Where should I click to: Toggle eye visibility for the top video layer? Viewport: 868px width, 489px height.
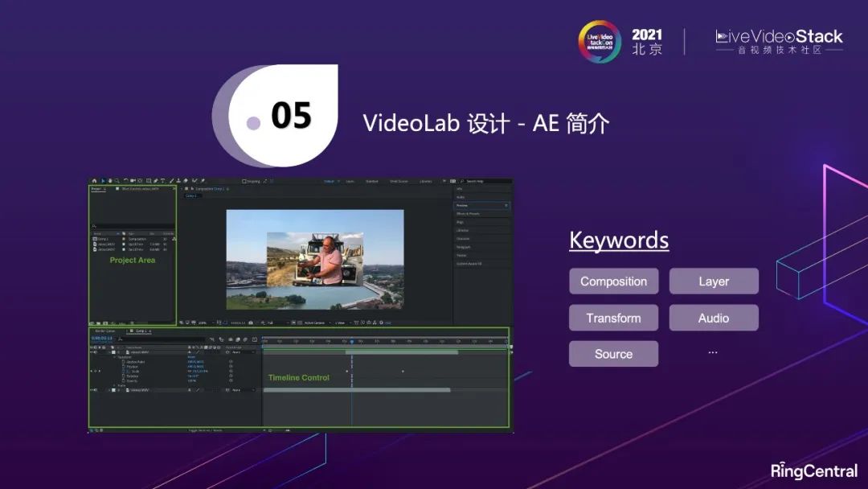(92, 352)
